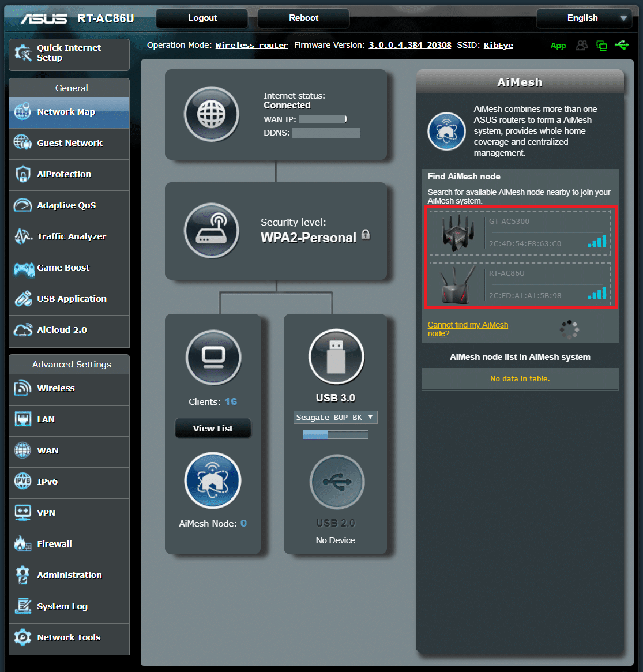Image resolution: width=643 pixels, height=672 pixels.
Task: Open the AiMesh Node icon
Action: (x=212, y=480)
